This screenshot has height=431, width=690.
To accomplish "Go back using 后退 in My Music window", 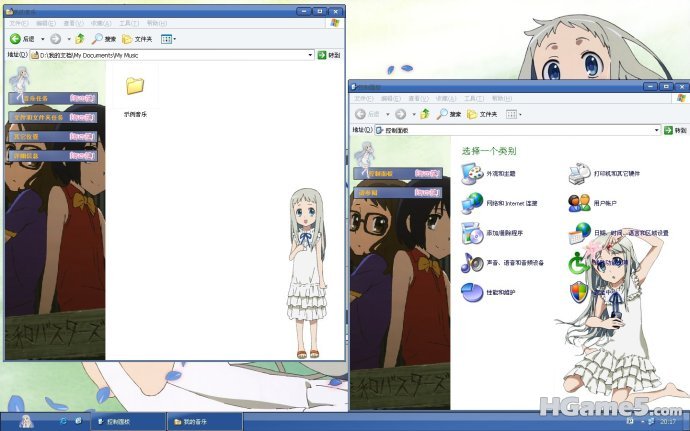I will point(22,39).
